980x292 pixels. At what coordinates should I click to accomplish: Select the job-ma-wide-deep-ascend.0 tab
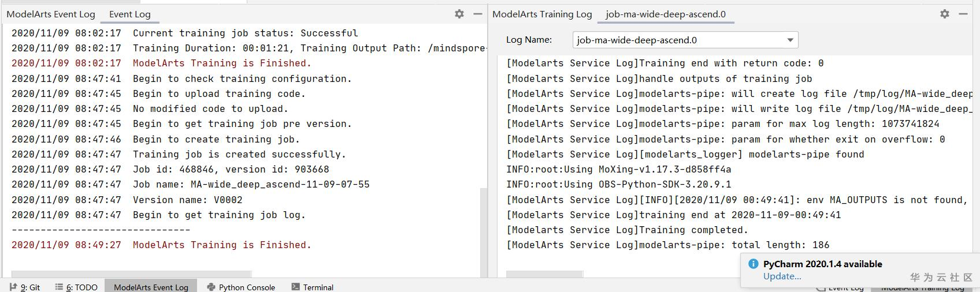coord(666,14)
